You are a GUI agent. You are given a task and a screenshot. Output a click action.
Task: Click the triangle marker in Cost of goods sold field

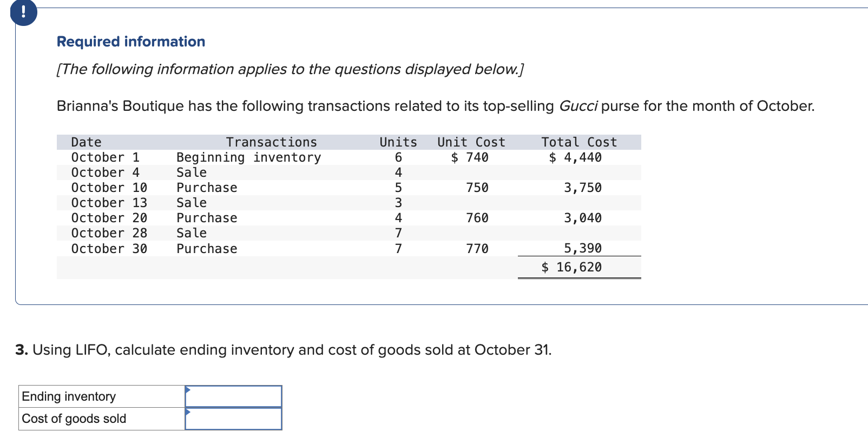click(x=188, y=412)
